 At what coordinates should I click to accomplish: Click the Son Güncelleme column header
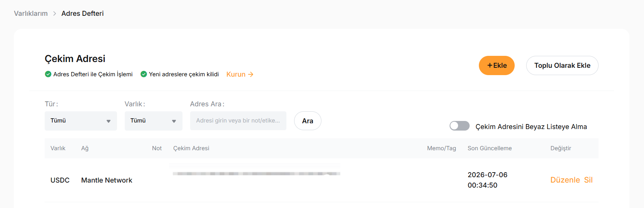point(490,148)
